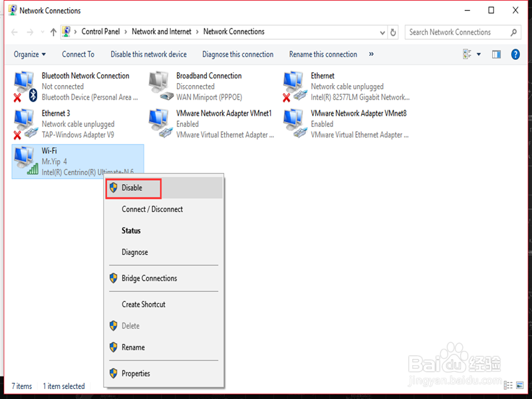Click Disable this network device
The height and width of the screenshot is (399, 532).
click(x=148, y=55)
